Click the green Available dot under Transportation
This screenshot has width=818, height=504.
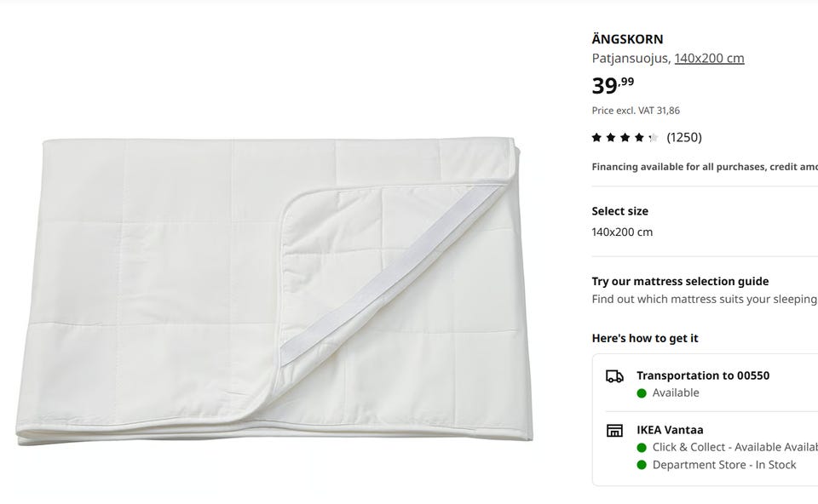(x=642, y=393)
